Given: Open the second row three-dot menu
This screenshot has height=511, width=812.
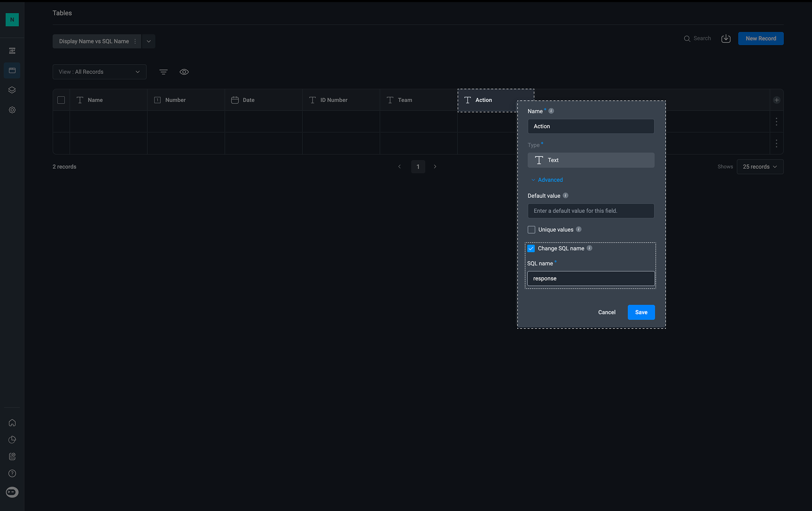Looking at the screenshot, I should 776,143.
